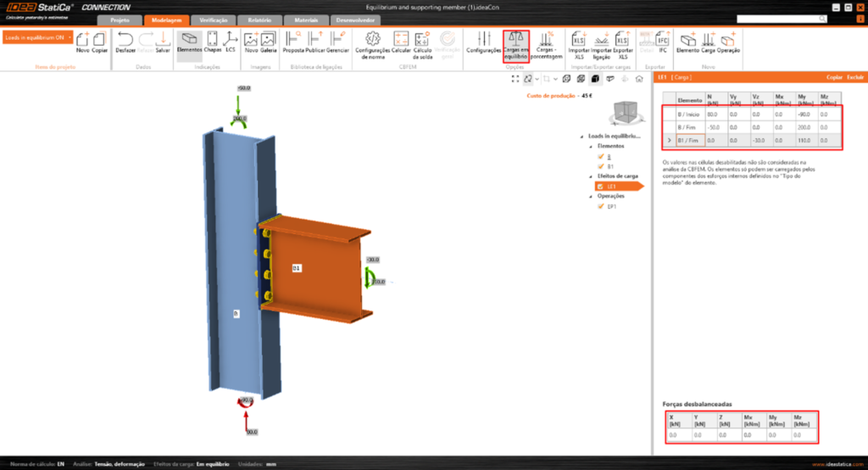This screenshot has width=868, height=470.
Task: Toggle the EP1 operation checkbox
Action: [x=600, y=206]
